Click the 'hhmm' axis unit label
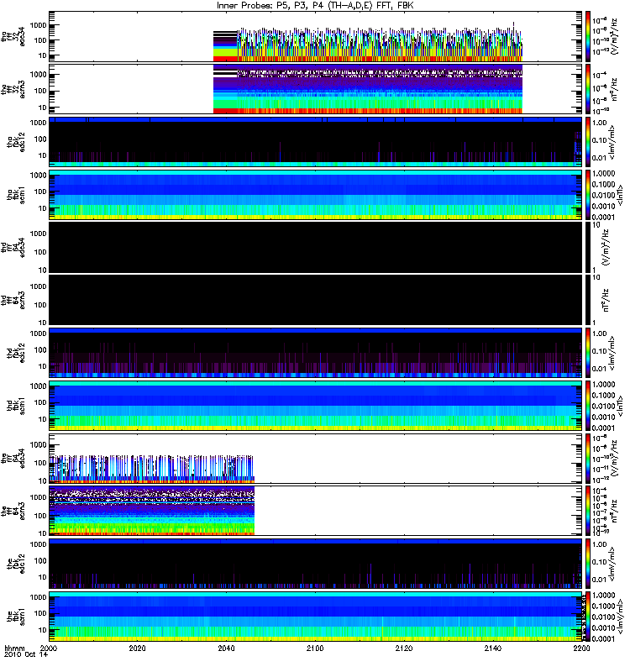Viewport: 630px width, 672px height. point(14,648)
